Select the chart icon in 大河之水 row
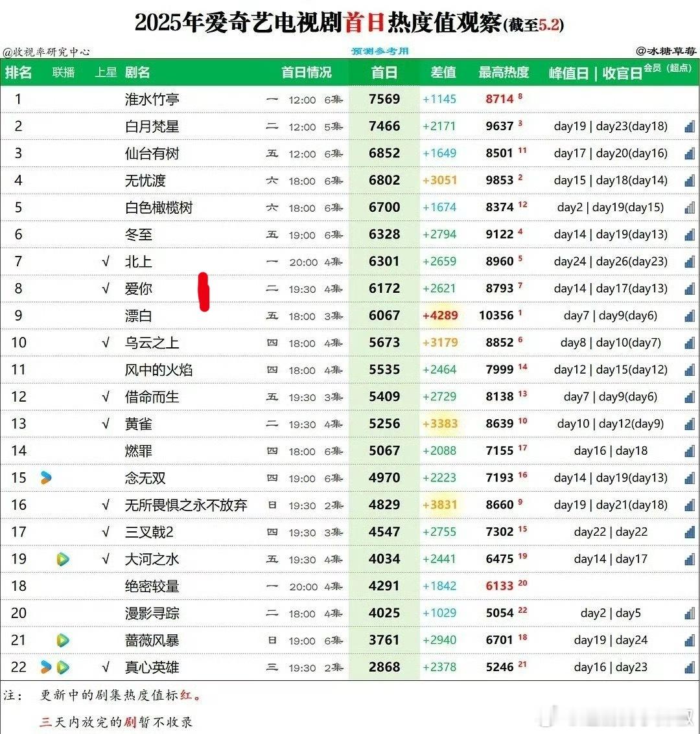The width and height of the screenshot is (700, 734). (689, 559)
